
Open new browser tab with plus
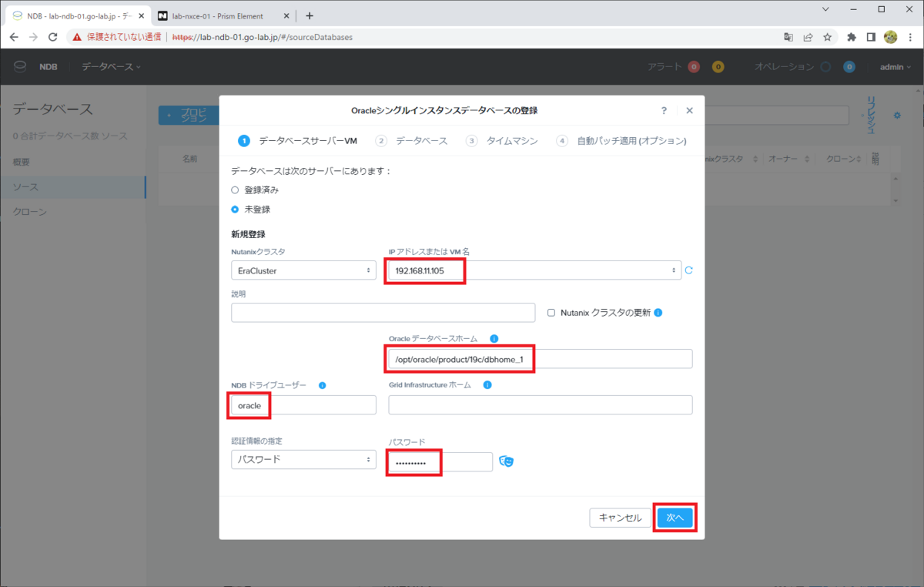(x=310, y=15)
